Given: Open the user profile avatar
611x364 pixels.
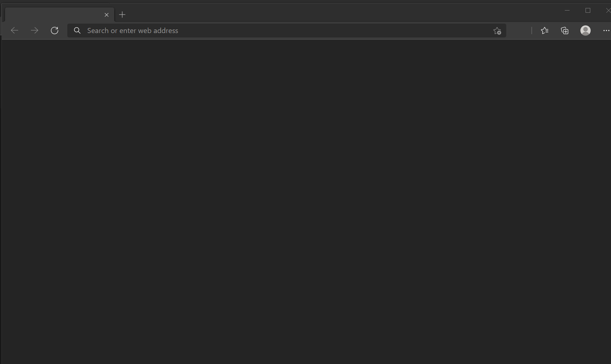Looking at the screenshot, I should point(585,31).
